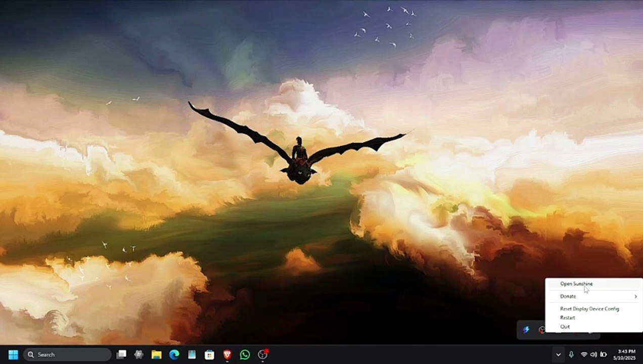
Task: Click the red circular tray overflow icon
Action: point(542,330)
